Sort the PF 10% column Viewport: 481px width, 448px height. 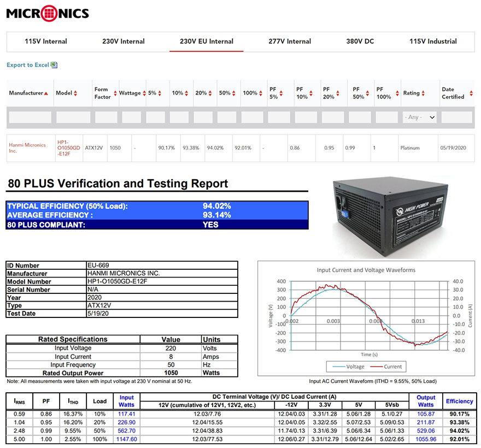311,93
